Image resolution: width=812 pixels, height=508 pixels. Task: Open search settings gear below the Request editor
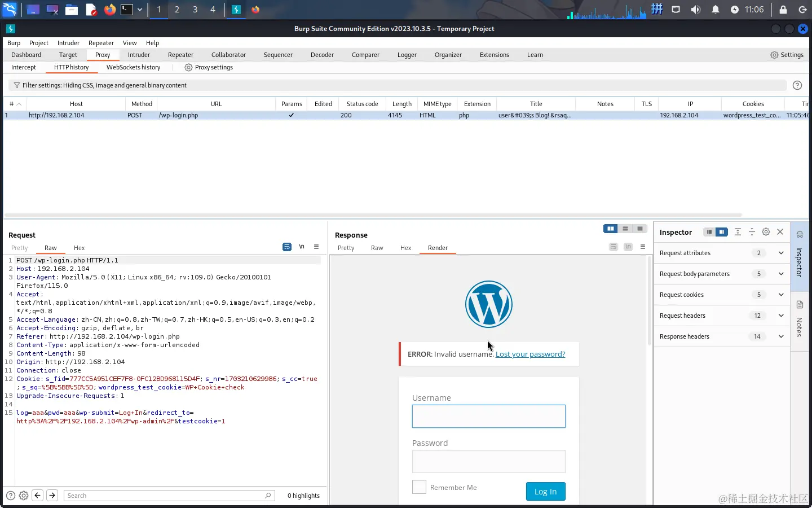(24, 496)
